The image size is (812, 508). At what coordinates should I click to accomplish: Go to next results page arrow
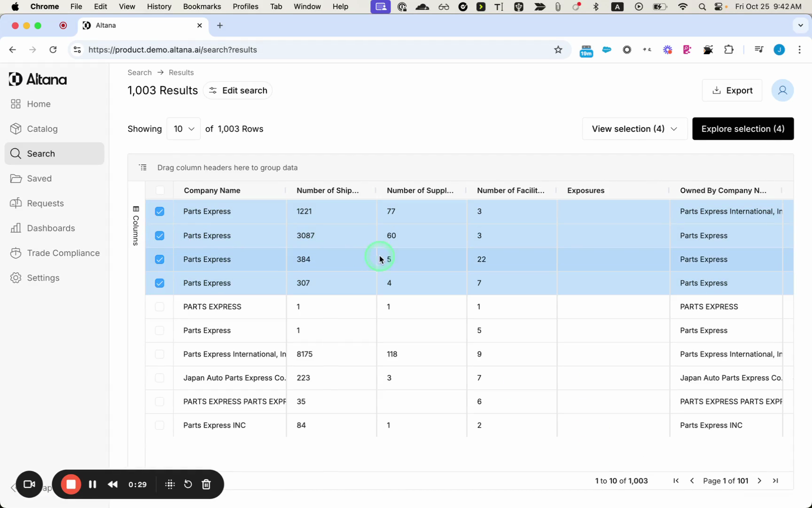click(x=759, y=481)
